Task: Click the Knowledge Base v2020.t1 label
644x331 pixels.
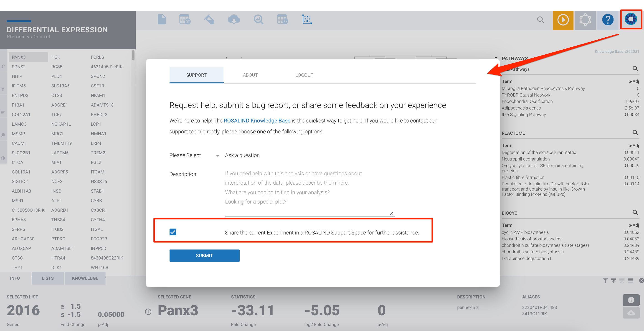Action: pyautogui.click(x=616, y=51)
